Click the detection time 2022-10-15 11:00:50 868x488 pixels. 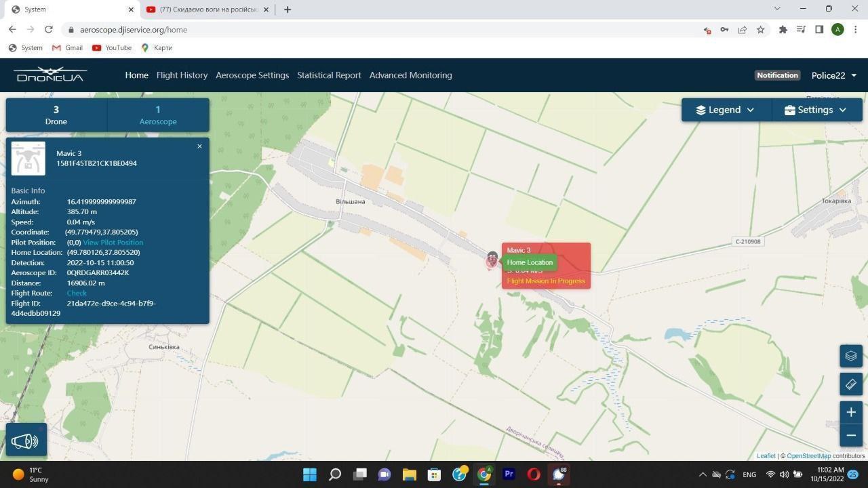point(100,262)
